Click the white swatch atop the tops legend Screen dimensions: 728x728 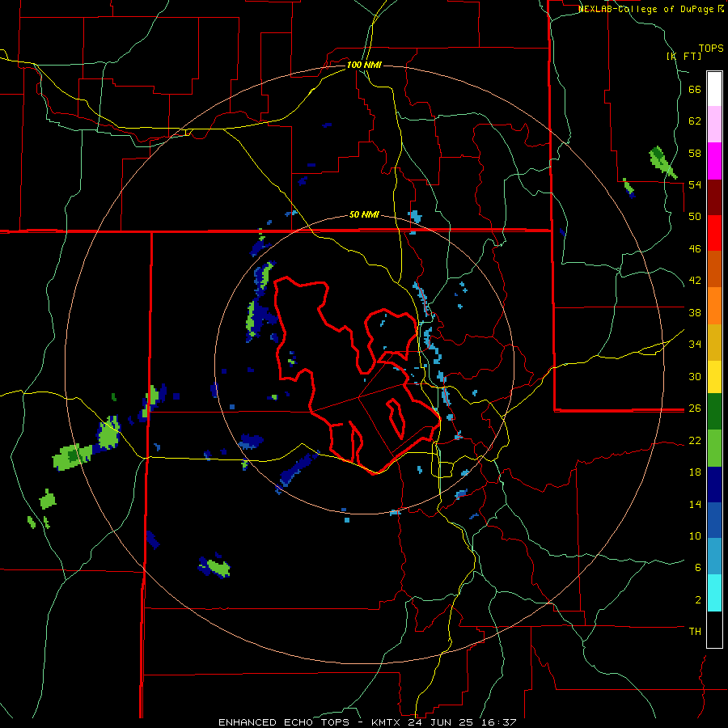tap(714, 89)
